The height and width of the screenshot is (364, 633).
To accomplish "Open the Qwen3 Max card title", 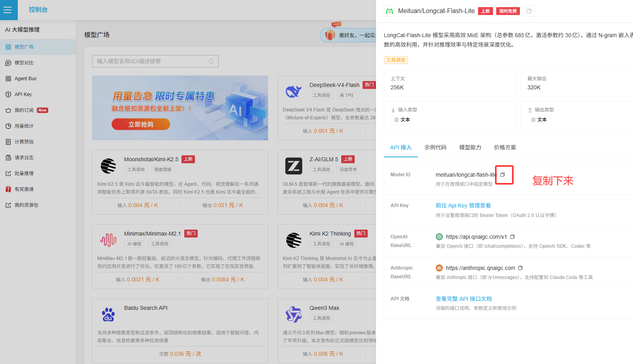I will point(324,308).
